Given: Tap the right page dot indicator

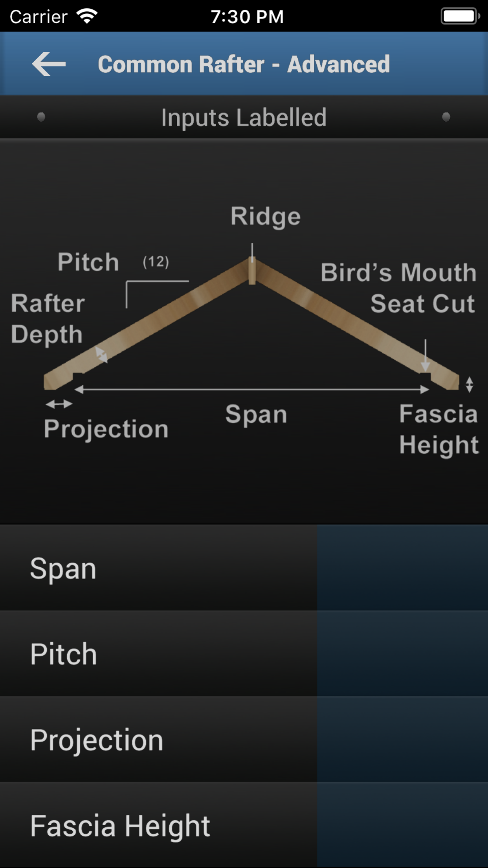Looking at the screenshot, I should pyautogui.click(x=446, y=117).
